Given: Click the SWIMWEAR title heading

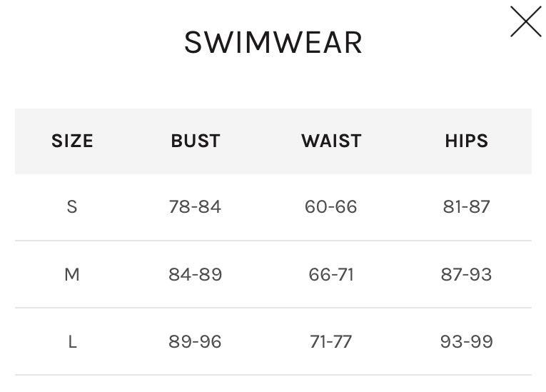Looking at the screenshot, I should pyautogui.click(x=273, y=42).
